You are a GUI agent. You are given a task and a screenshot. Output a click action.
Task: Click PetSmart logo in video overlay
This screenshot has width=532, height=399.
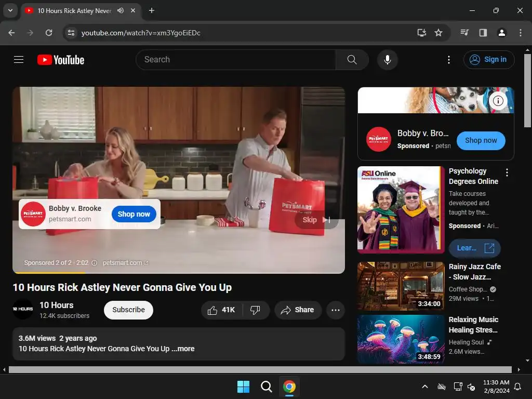point(33,214)
